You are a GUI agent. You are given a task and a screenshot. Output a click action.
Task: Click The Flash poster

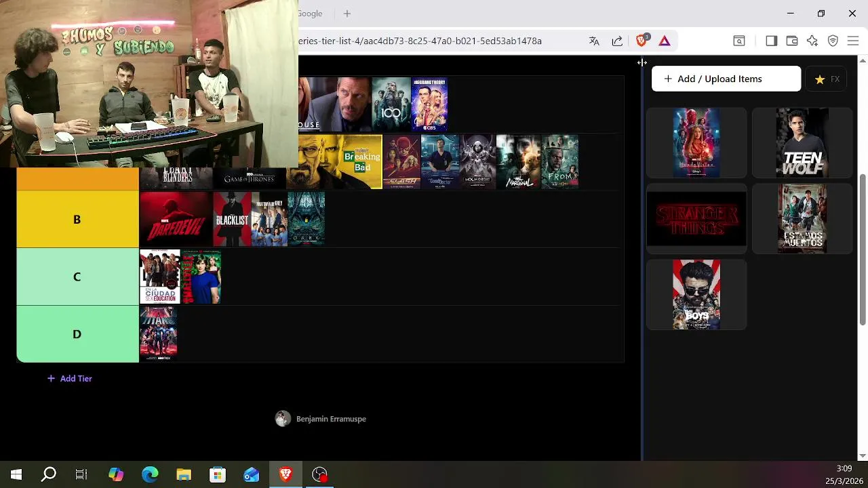401,161
